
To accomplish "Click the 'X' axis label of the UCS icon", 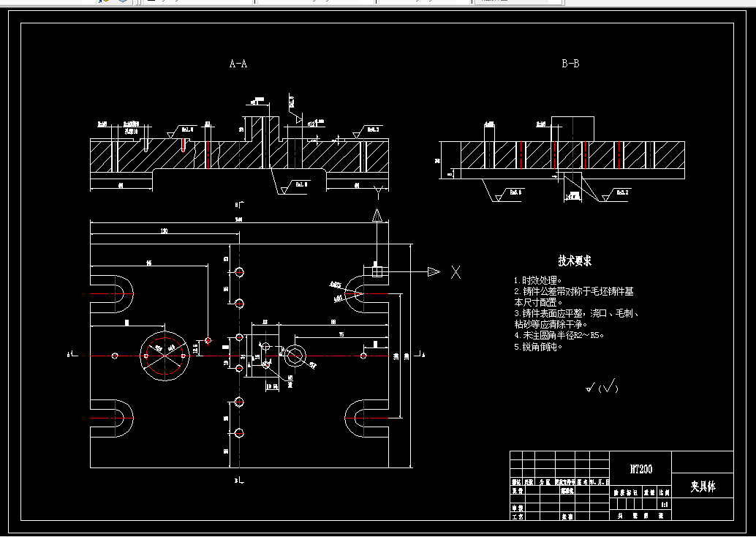I will 456,272.
